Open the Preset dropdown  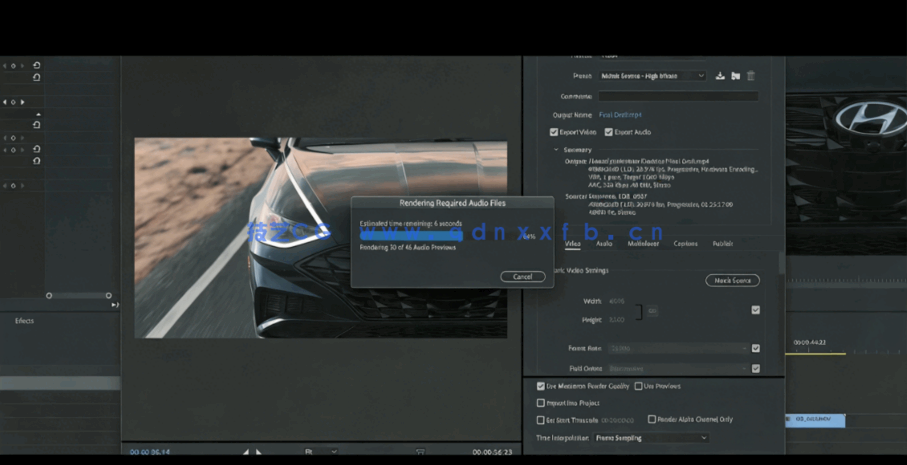652,76
